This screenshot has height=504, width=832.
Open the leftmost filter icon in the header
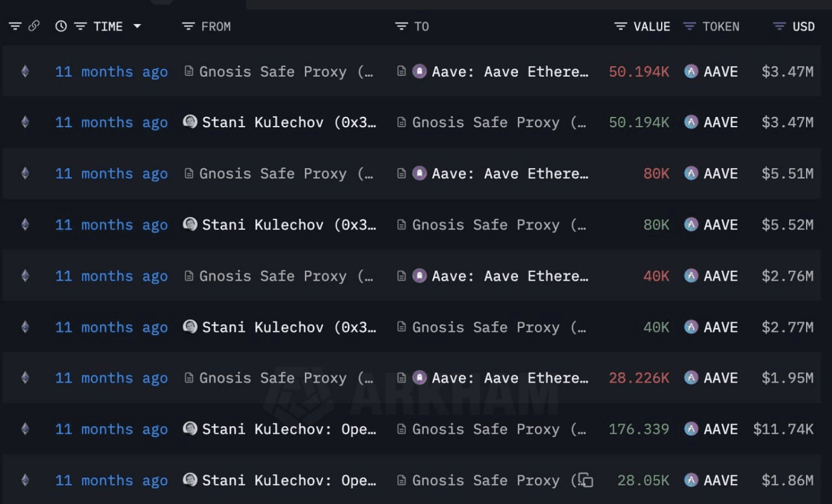click(x=14, y=26)
